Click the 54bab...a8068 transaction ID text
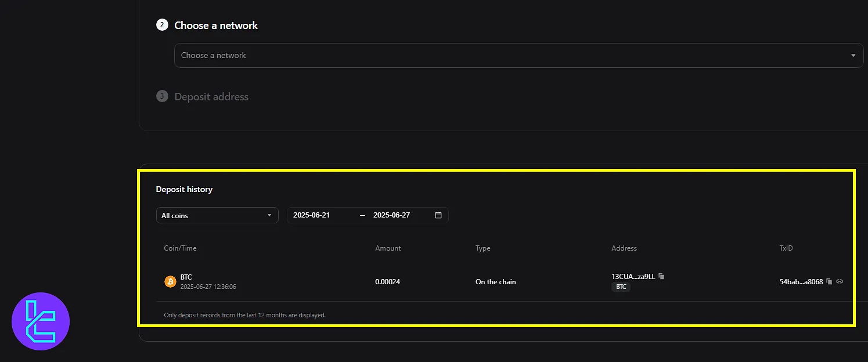The height and width of the screenshot is (362, 868). [x=801, y=282]
